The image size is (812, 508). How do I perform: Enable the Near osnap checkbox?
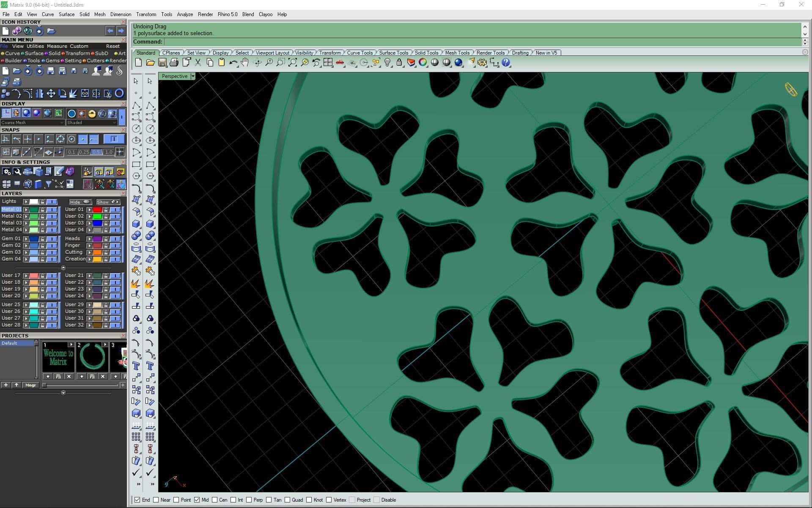click(x=156, y=500)
